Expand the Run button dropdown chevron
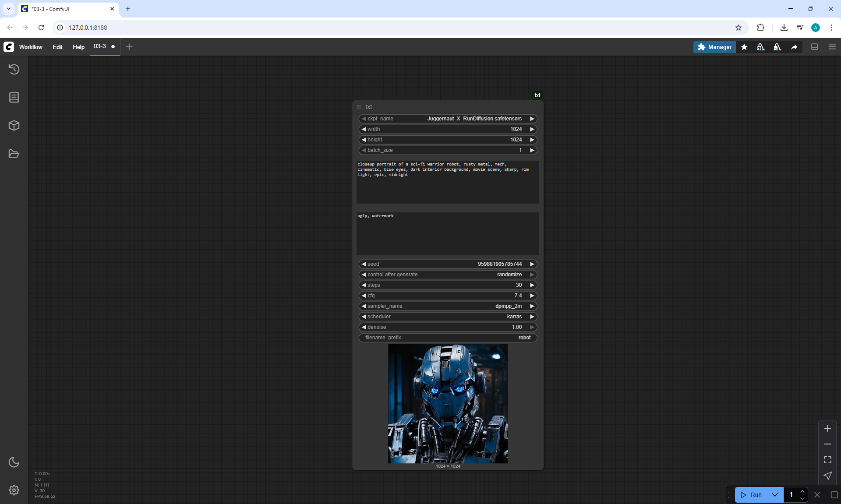This screenshot has width=841, height=504. point(774,495)
